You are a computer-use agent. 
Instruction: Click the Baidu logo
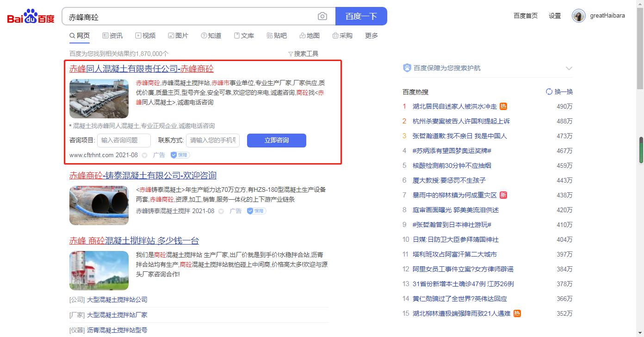click(x=31, y=16)
